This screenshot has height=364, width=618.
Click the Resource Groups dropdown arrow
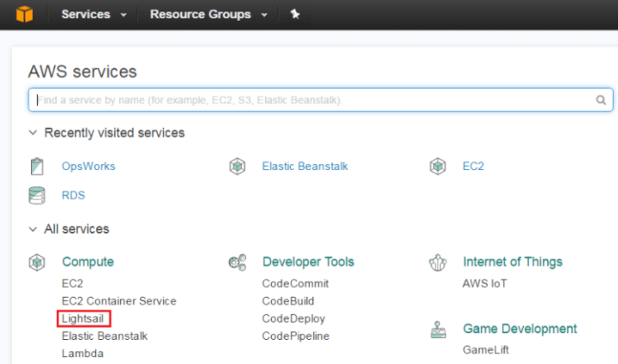[264, 15]
